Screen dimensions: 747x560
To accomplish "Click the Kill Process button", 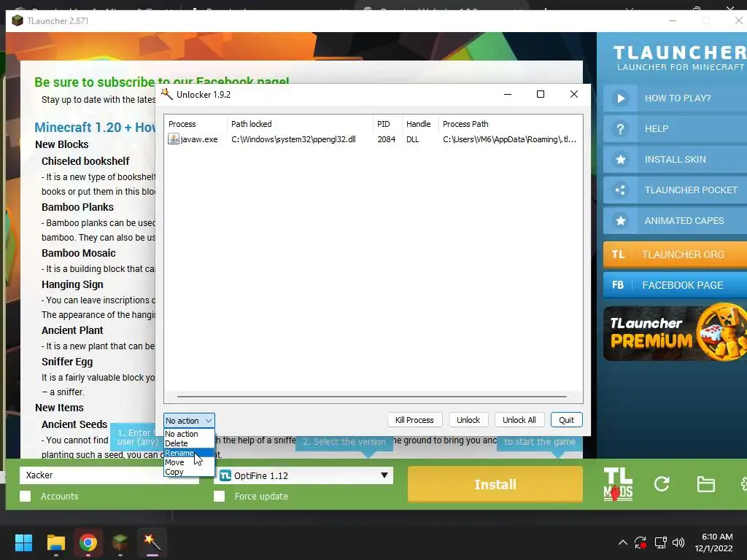I will (x=414, y=420).
